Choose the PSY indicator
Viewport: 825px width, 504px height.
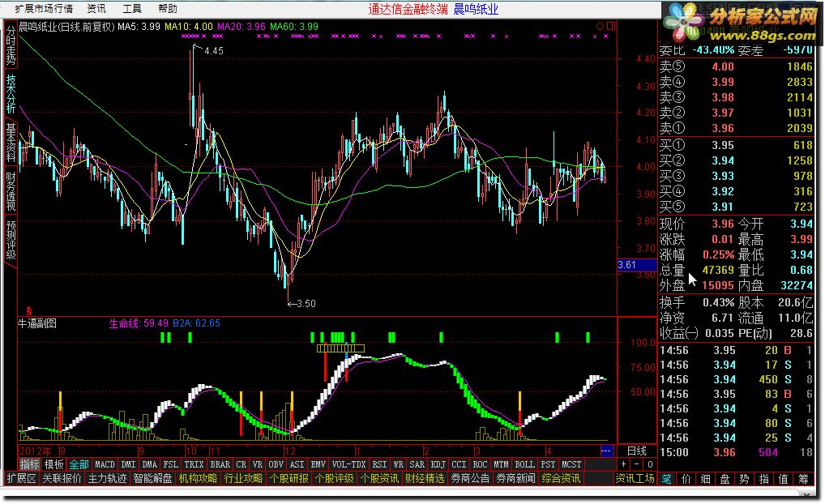548,464
